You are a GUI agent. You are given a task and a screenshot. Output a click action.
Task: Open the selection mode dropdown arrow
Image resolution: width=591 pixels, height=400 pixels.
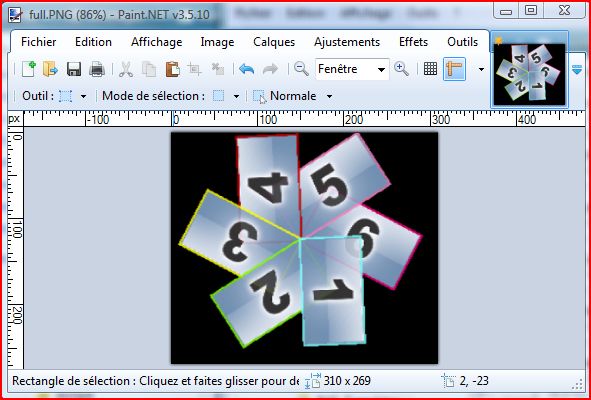[236, 97]
